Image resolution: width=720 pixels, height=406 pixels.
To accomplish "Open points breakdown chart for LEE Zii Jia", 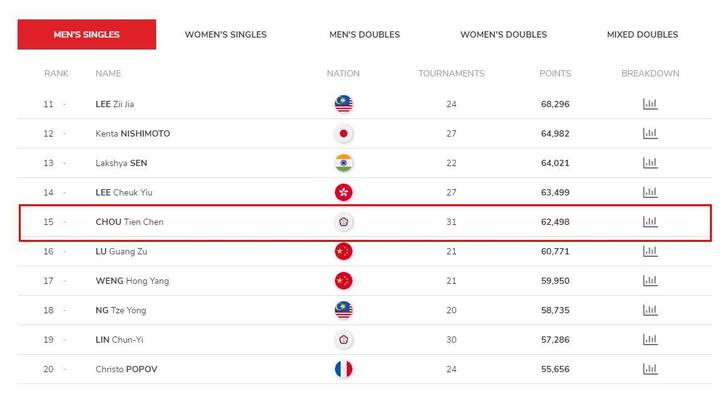I will (650, 104).
